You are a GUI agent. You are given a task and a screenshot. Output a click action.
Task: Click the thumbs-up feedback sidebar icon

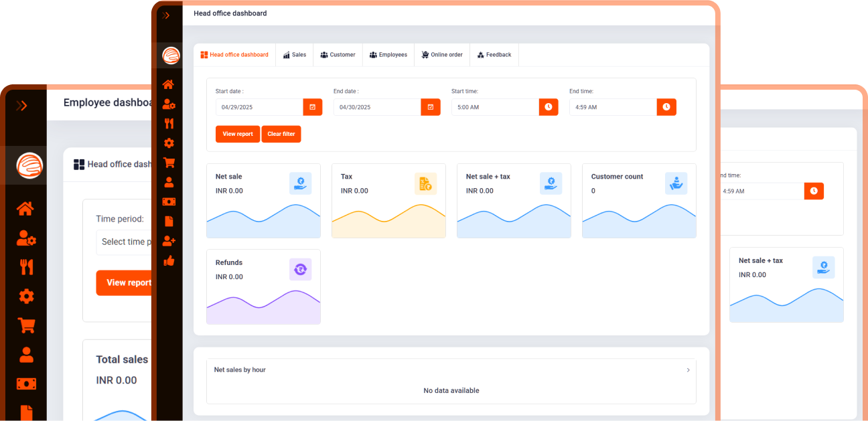(x=169, y=260)
